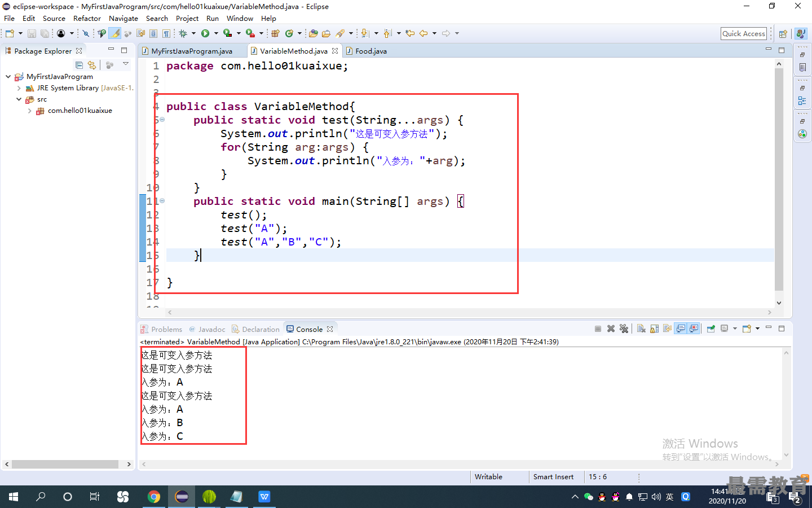Click the Open Type toolbar icon
The image size is (812, 508).
(x=313, y=33)
